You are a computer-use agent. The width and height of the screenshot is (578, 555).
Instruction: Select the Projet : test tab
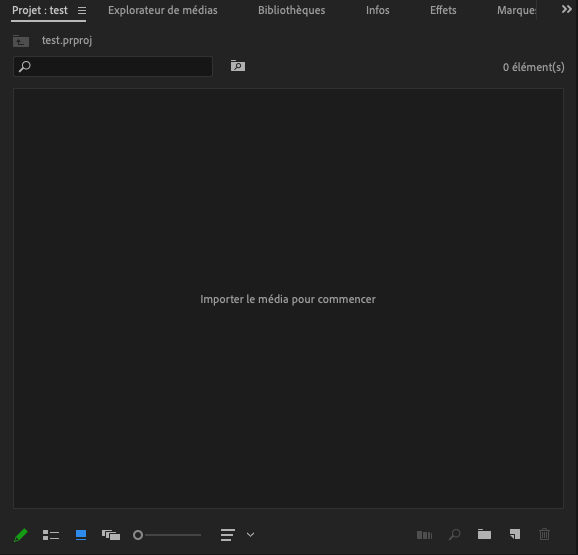coord(40,10)
